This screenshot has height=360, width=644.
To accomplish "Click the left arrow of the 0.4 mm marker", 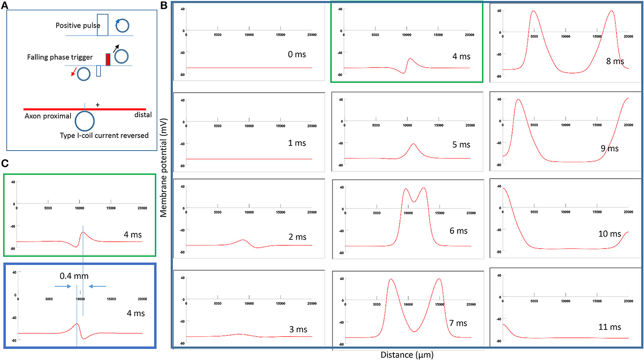I will tap(63, 286).
